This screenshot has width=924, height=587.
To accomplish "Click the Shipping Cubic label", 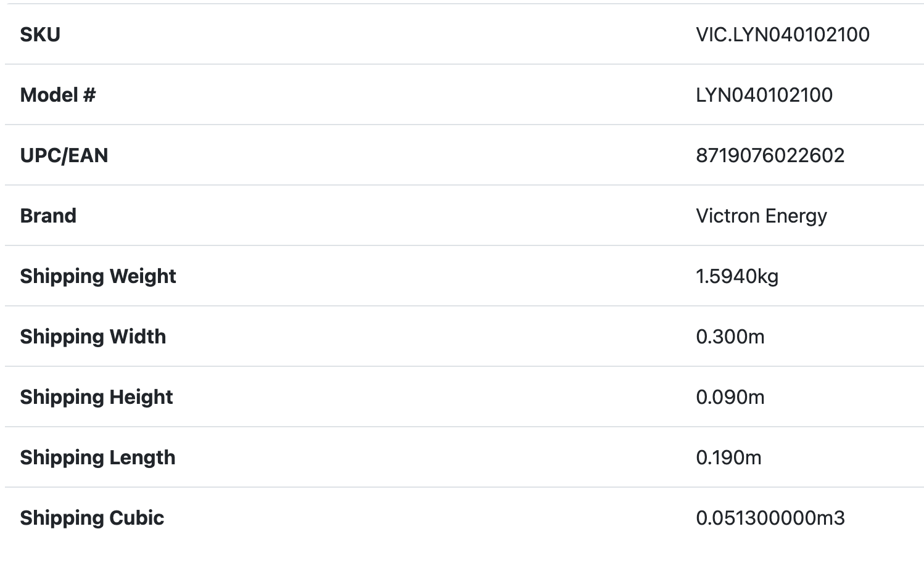I will (x=92, y=518).
